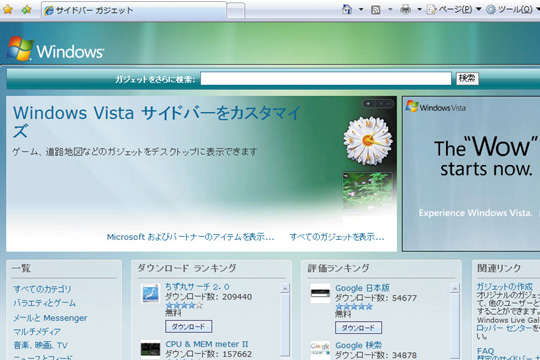Image resolution: width=540 pixels, height=360 pixels.
Task: Click ダウンロード数: 54677 text
Action: click(x=376, y=298)
